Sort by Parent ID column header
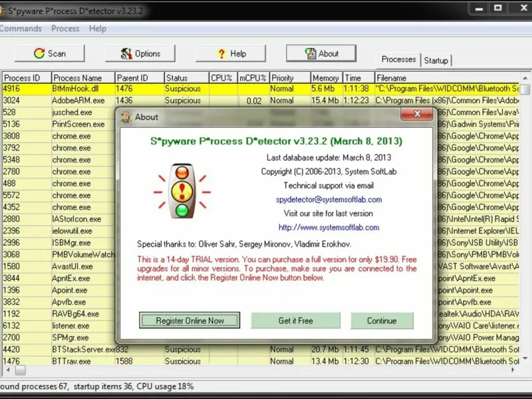The width and height of the screenshot is (532, 399). (x=140, y=78)
